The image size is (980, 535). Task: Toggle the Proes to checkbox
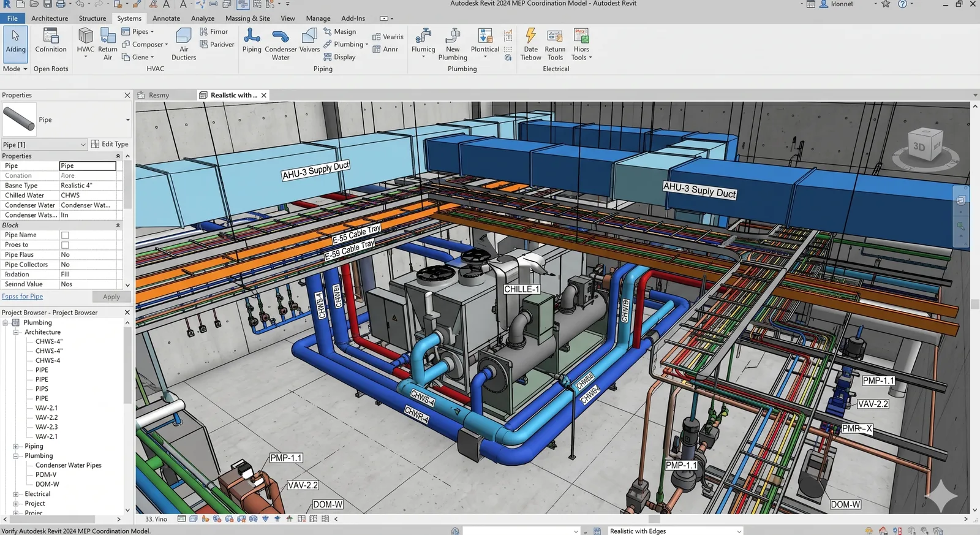[65, 245]
